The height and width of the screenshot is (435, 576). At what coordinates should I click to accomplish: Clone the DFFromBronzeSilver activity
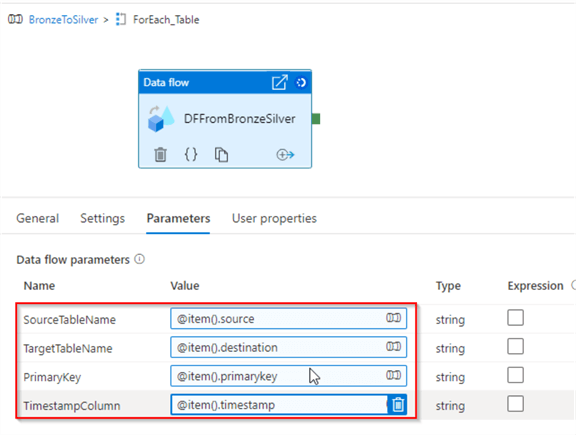[221, 155]
